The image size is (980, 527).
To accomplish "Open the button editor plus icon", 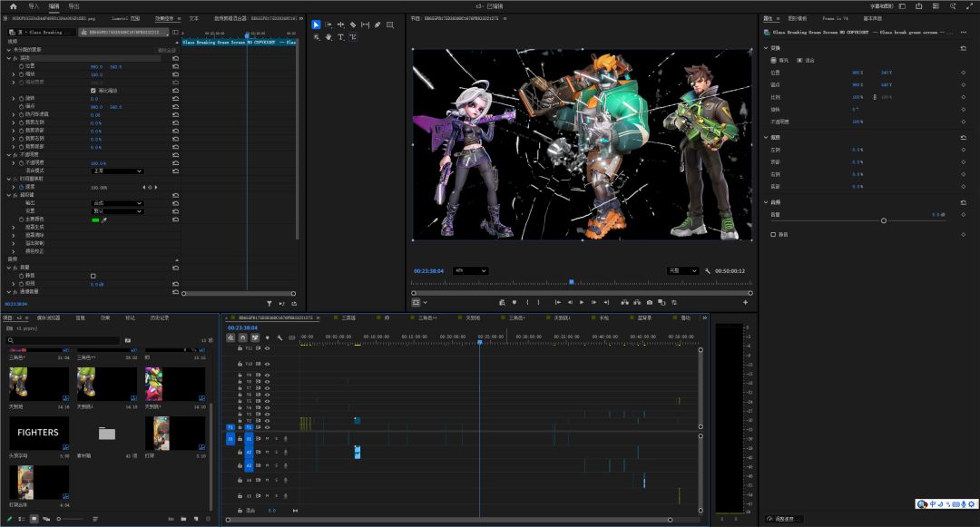I will (x=746, y=302).
